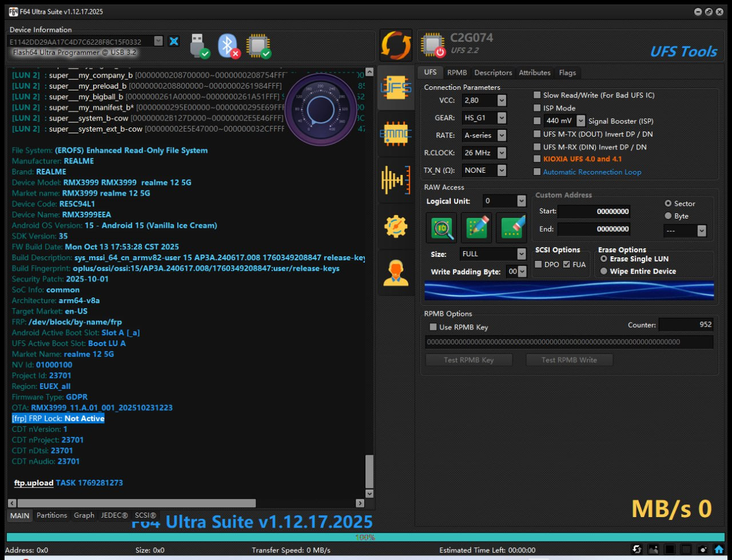Enable UFS M-RX (DIN) Invert checkbox

(x=537, y=147)
